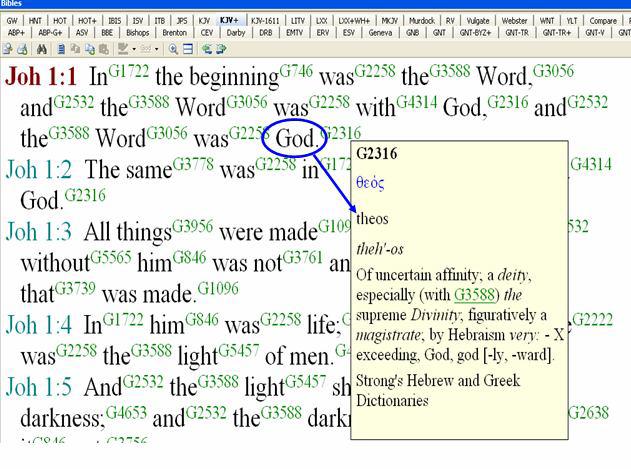The image size is (631, 469).
Task: Click the magnifier zoom icon
Action: pyautogui.click(x=173, y=49)
